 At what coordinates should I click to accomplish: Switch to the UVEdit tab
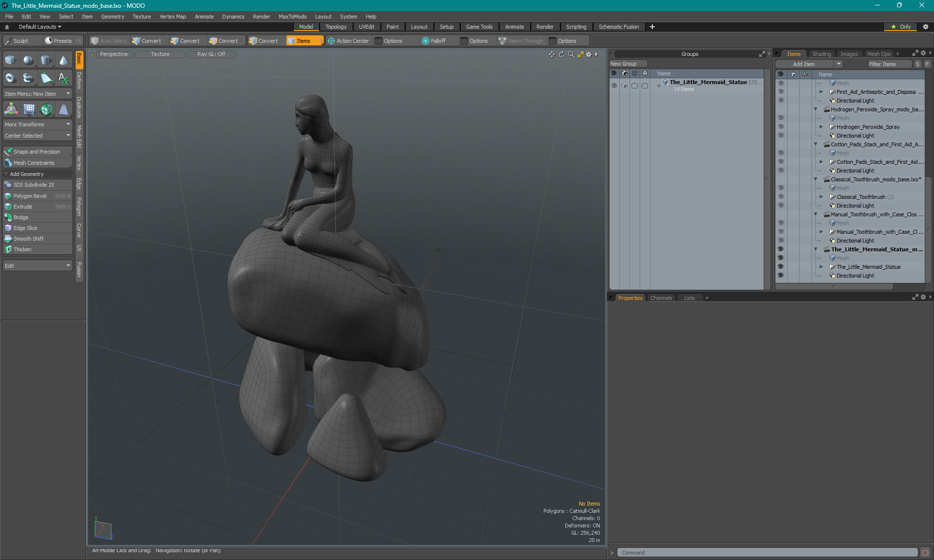[366, 27]
